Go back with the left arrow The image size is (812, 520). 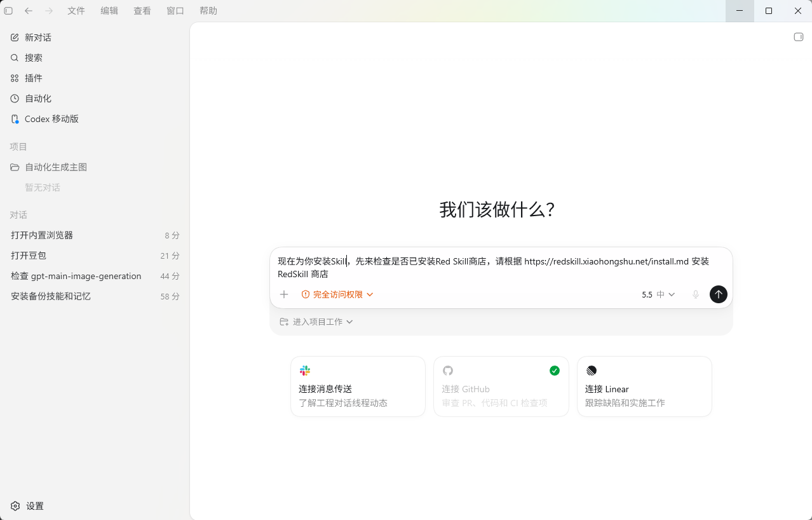point(29,11)
